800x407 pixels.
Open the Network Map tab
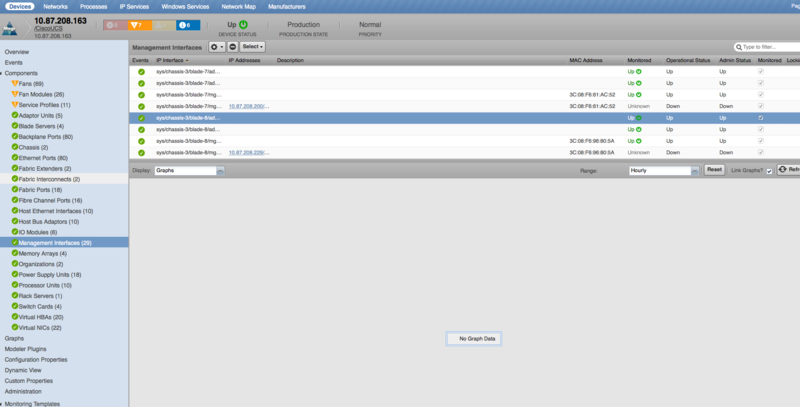click(x=239, y=7)
